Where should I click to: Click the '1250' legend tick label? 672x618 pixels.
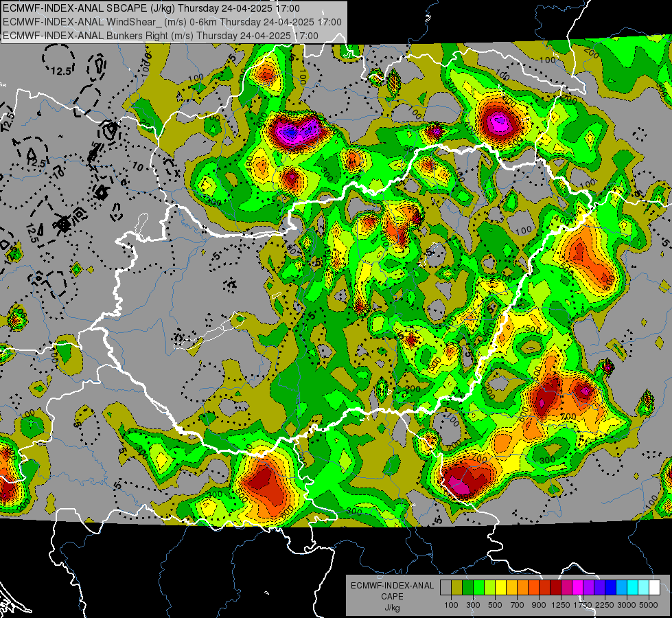point(561,605)
